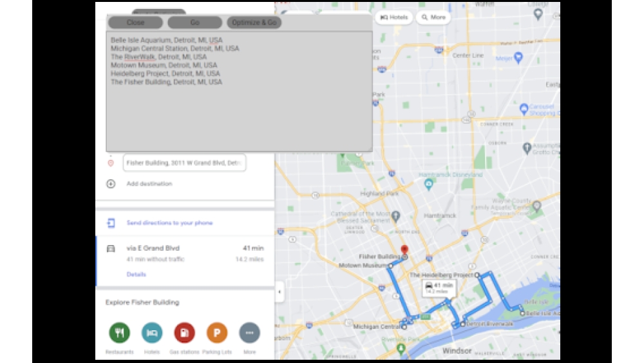644x363 pixels.
Task: Click the red destination pin icon in the sidebar
Action: [x=111, y=163]
